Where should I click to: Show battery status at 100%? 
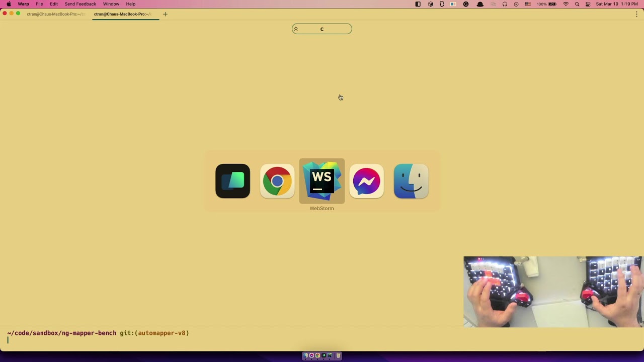pyautogui.click(x=546, y=4)
